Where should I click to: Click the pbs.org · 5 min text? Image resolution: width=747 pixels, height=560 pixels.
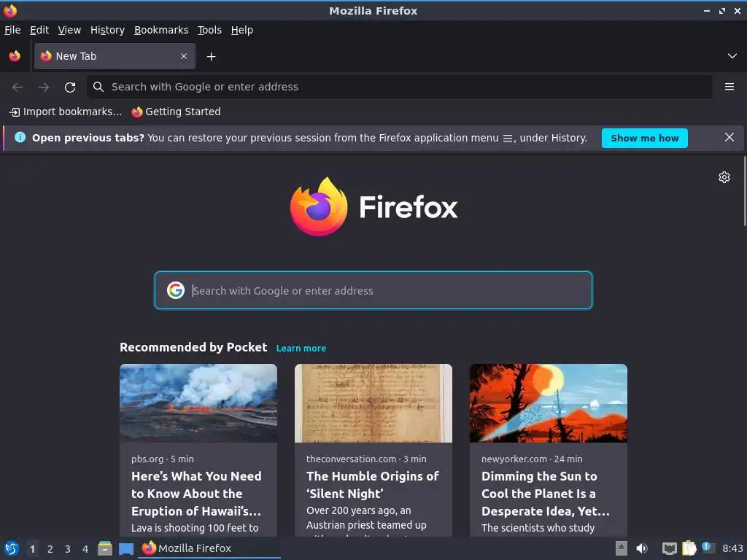point(163,459)
